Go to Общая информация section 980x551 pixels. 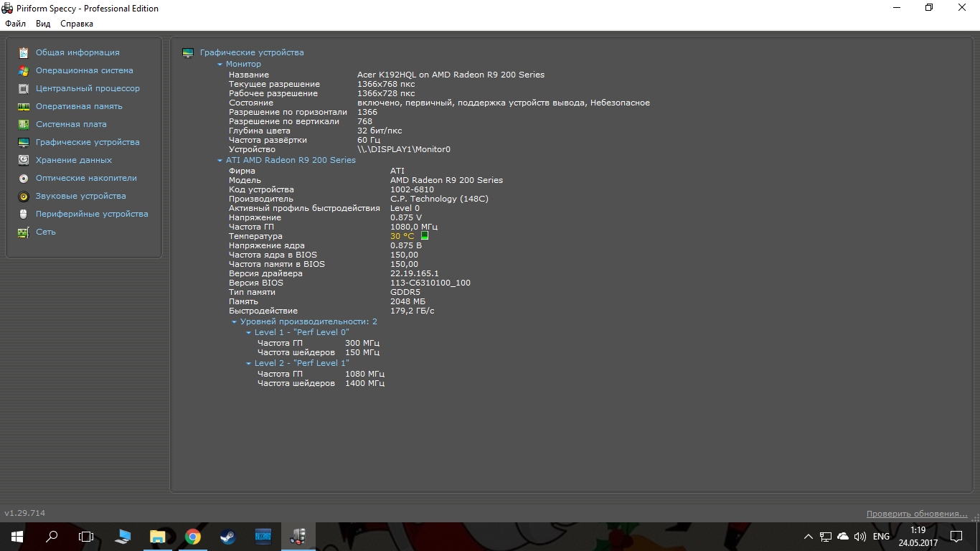click(77, 52)
